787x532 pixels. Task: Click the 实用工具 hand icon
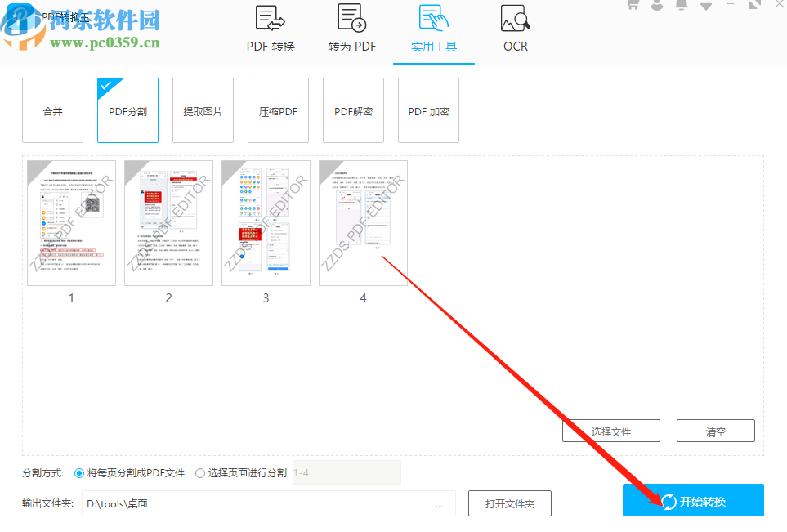pyautogui.click(x=434, y=18)
